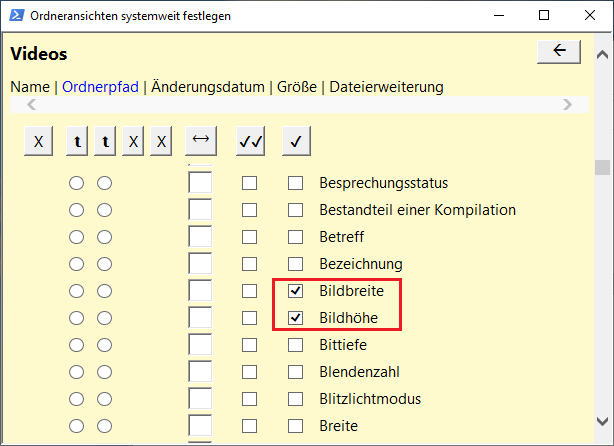Click the single-checkmark toolbar button
The width and height of the screenshot is (614, 446).
point(296,142)
